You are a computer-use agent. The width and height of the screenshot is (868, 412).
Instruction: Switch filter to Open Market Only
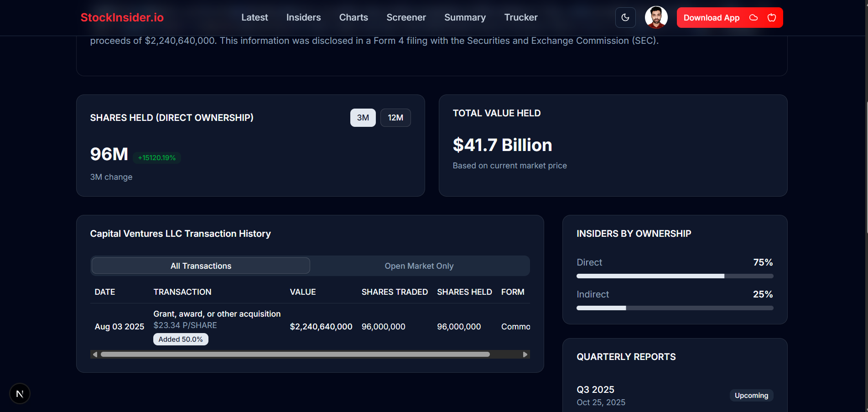pos(419,266)
